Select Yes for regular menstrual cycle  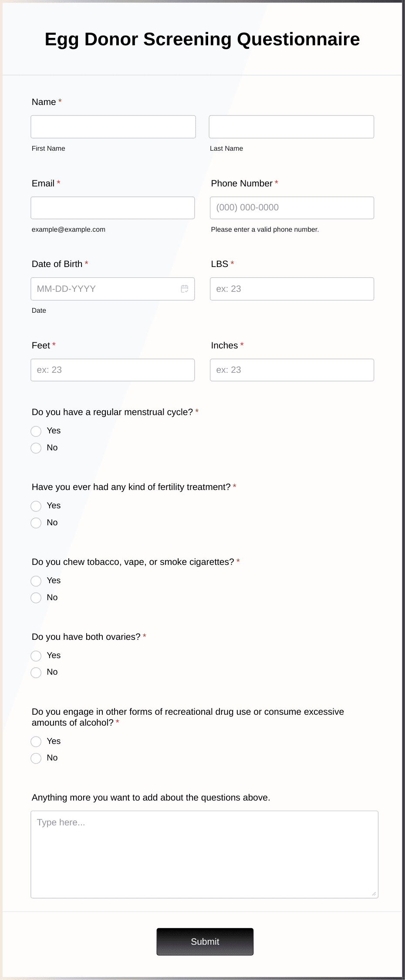click(36, 431)
